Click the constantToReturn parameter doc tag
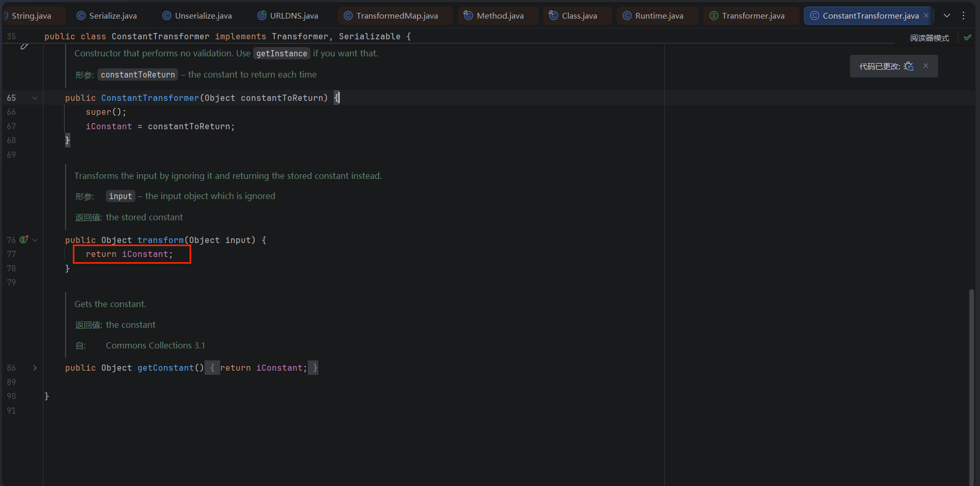980x486 pixels. click(138, 75)
